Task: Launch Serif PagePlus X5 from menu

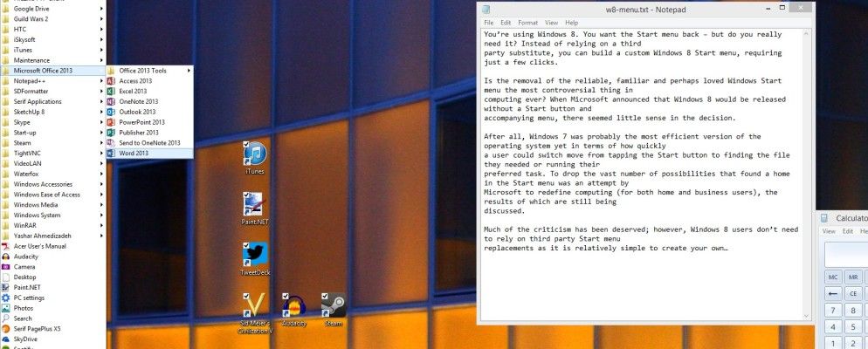Action: pos(52,329)
